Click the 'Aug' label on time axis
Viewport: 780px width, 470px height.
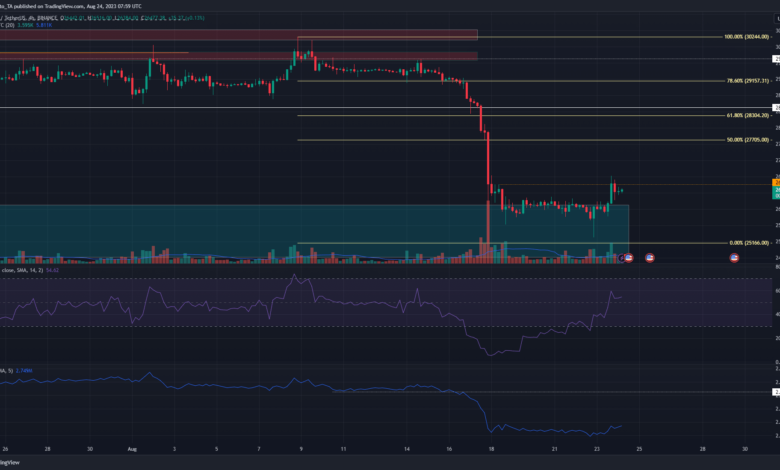point(132,450)
